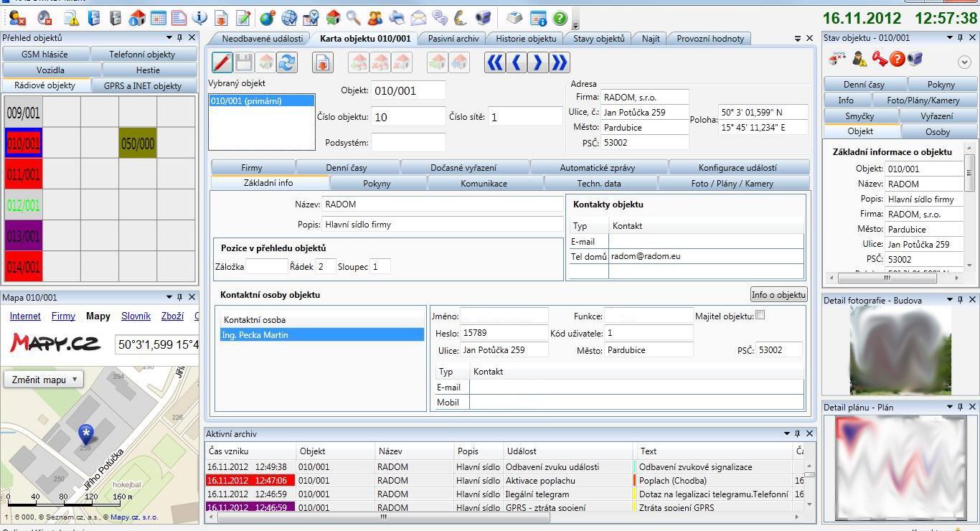Click the red pencil edit icon
980x531 pixels.
(x=222, y=63)
